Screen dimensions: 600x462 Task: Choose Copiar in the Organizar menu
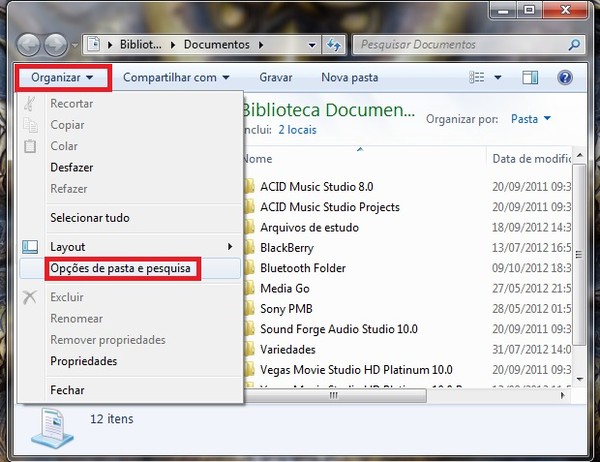click(x=130, y=125)
